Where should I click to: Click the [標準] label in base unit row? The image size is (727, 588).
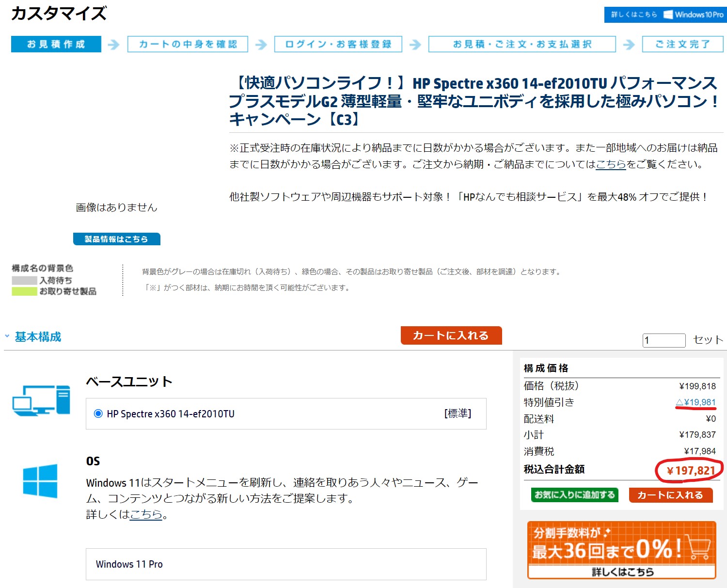click(x=458, y=413)
